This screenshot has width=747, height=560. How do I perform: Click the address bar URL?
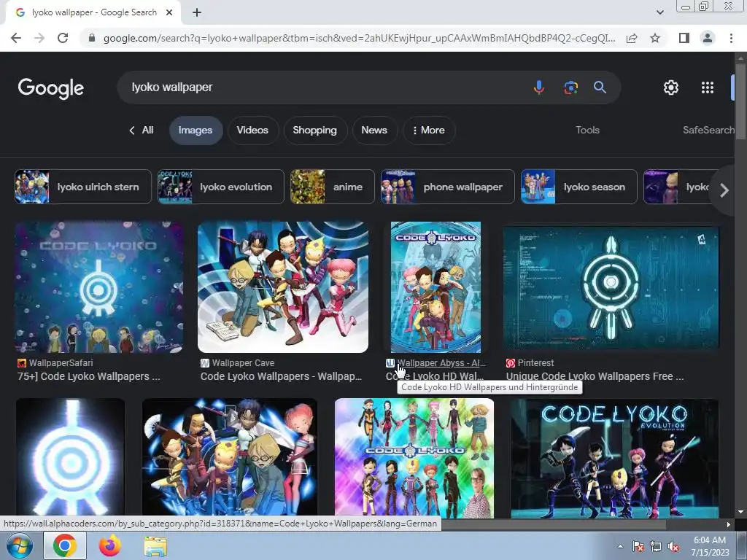pyautogui.click(x=359, y=38)
